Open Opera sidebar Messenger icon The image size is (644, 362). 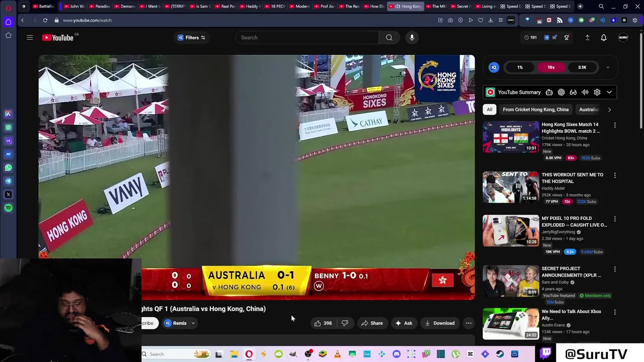click(8, 154)
